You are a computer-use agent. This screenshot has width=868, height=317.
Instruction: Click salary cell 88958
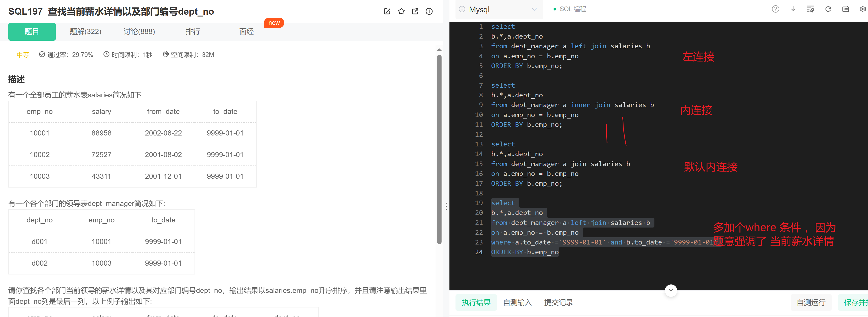(101, 133)
